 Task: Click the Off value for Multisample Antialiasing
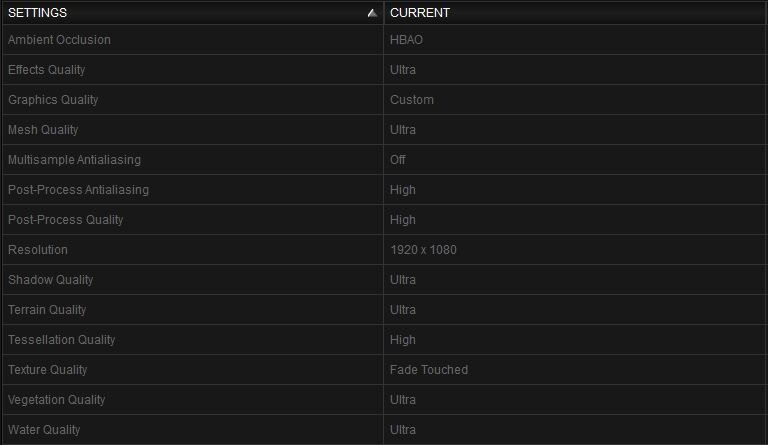[x=398, y=160]
